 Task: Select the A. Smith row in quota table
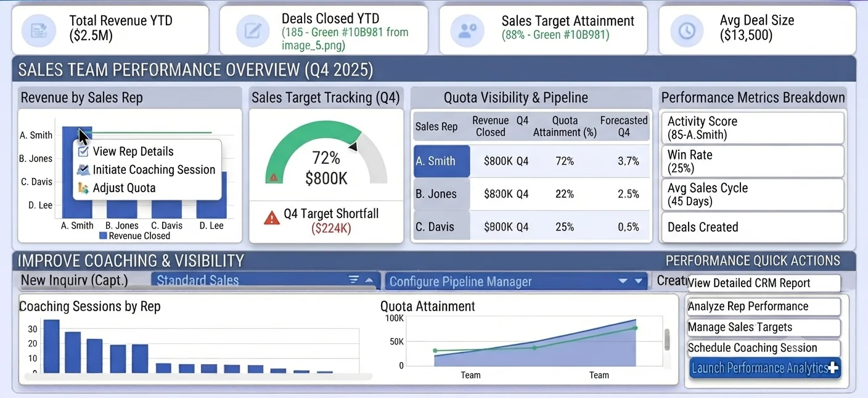coord(531,161)
